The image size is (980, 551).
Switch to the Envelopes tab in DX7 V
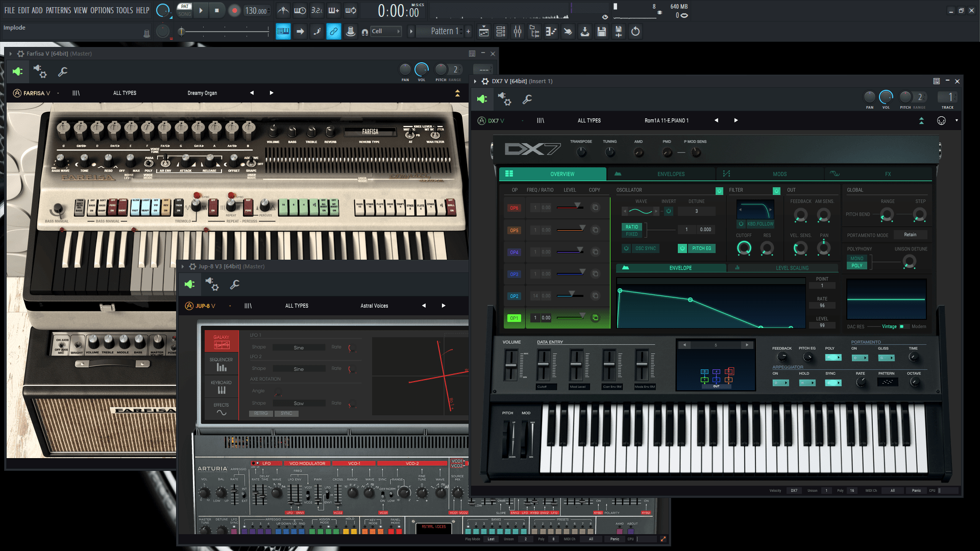(x=670, y=173)
